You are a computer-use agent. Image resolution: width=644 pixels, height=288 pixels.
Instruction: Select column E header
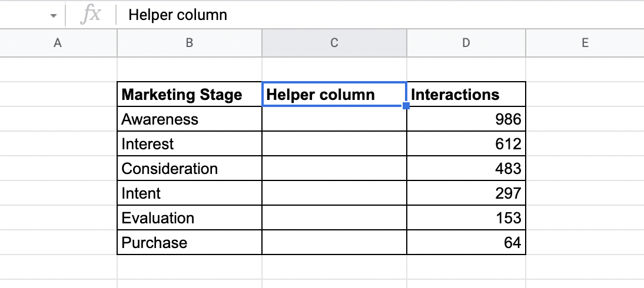click(x=585, y=43)
